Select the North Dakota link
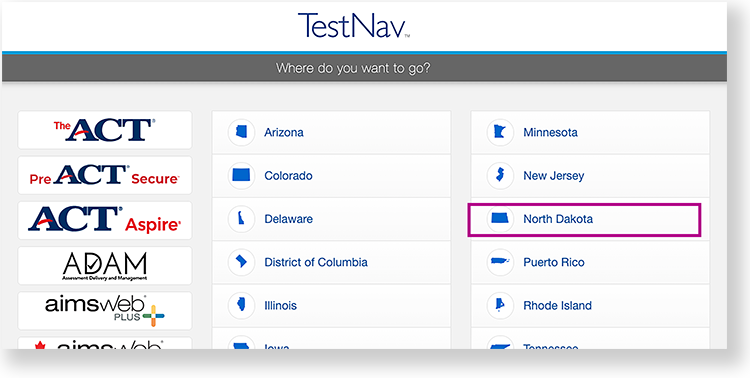Viewport: 750px width, 378px height. (x=558, y=219)
